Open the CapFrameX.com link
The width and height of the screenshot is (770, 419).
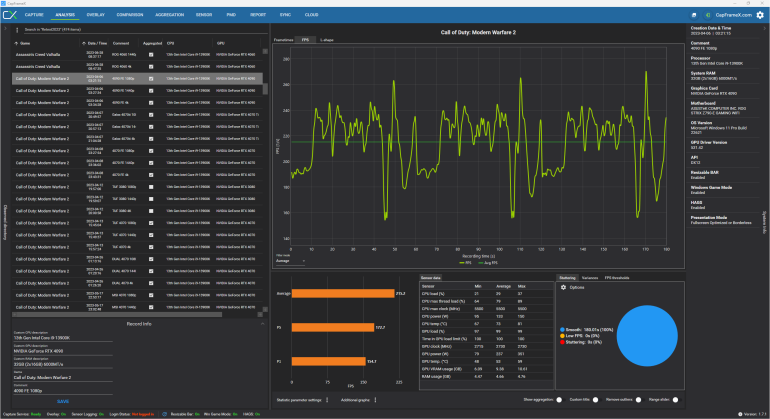tap(733, 15)
